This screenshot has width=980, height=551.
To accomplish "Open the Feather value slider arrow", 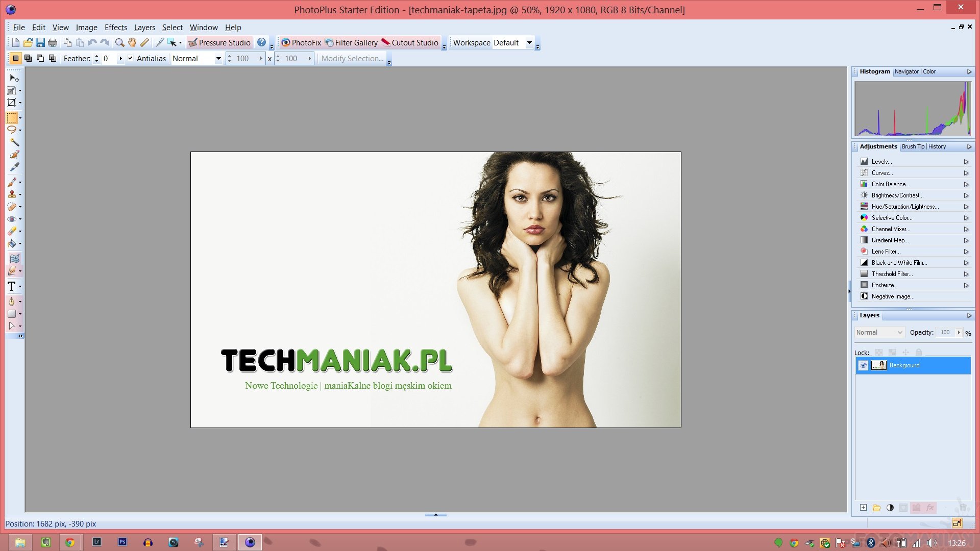I will coord(120,59).
